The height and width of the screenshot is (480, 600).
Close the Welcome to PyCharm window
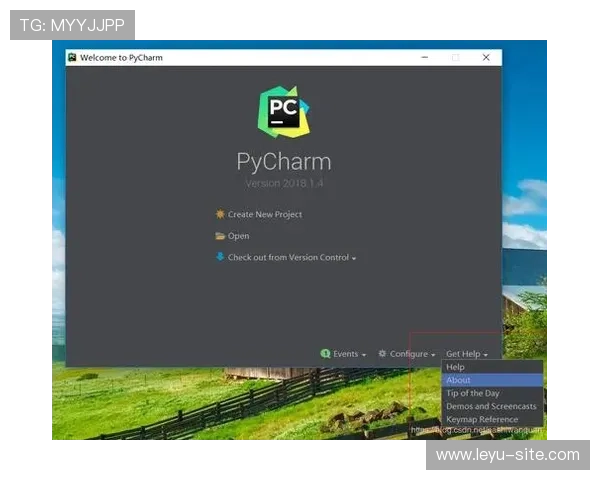coord(486,57)
